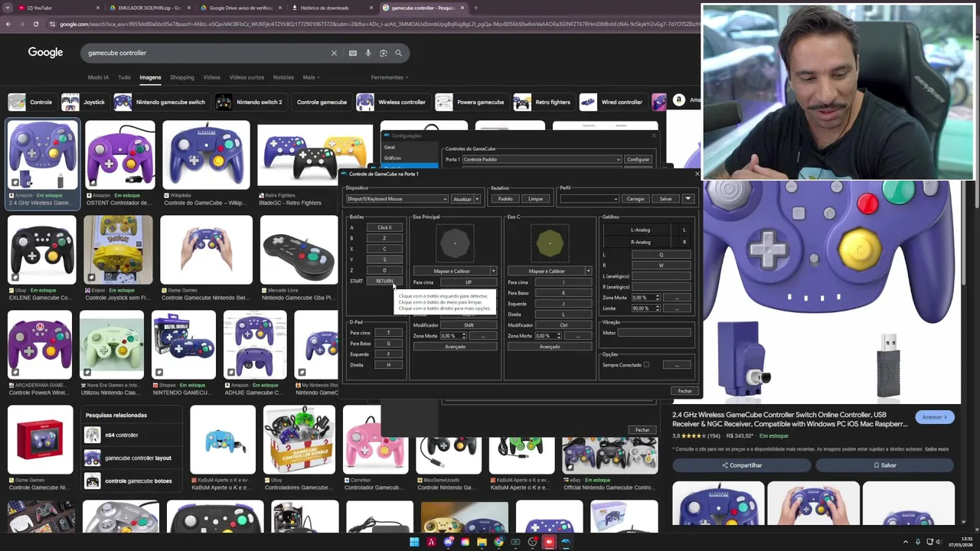This screenshot has width=980, height=551.
Task: Select the Vídeos search filter tab
Action: click(211, 77)
